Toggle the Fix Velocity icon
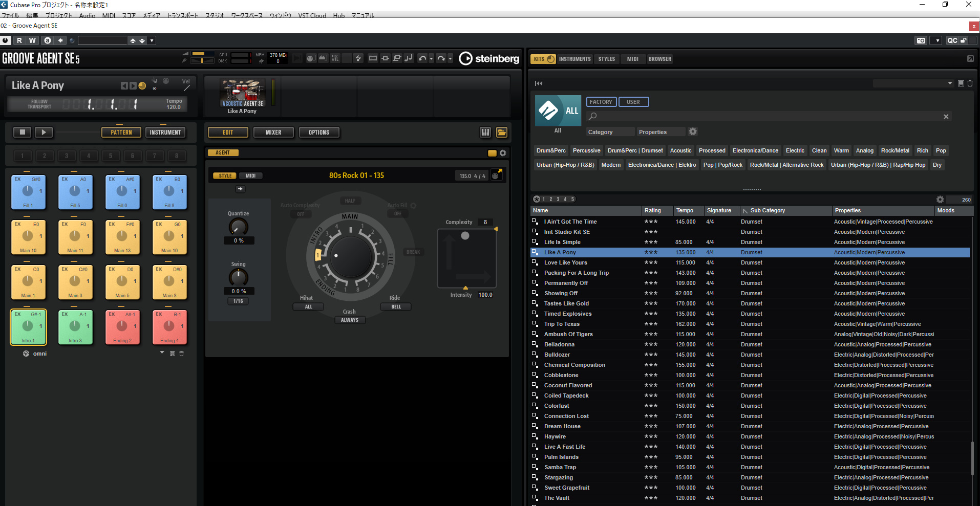The image size is (980, 506). pyautogui.click(x=335, y=58)
